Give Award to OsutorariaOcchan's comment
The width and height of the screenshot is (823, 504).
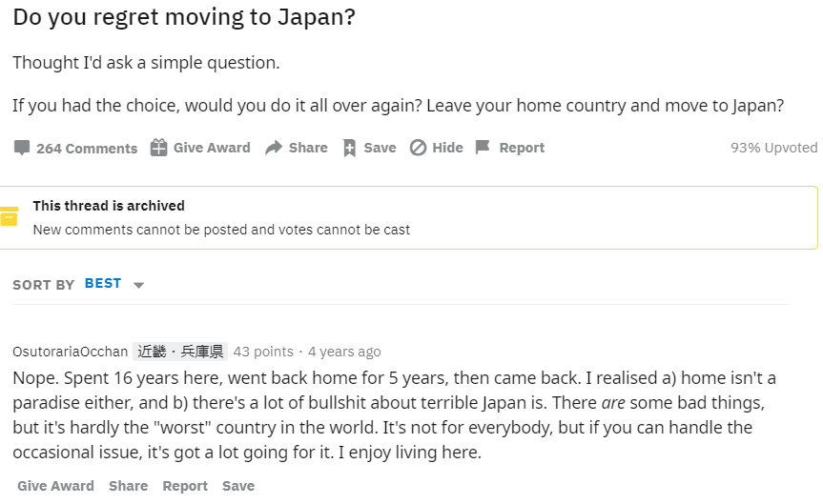[55, 486]
